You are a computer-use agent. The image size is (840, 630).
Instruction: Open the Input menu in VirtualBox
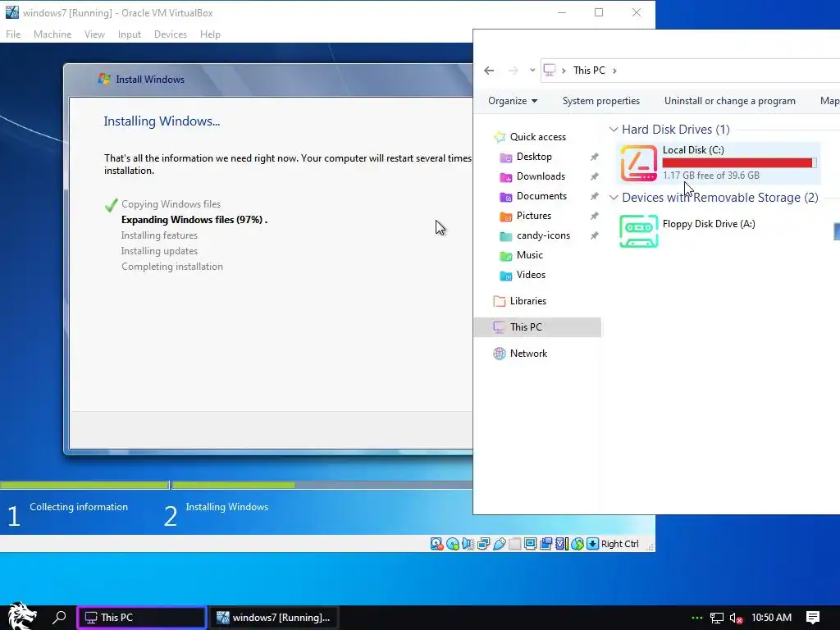[x=129, y=34]
